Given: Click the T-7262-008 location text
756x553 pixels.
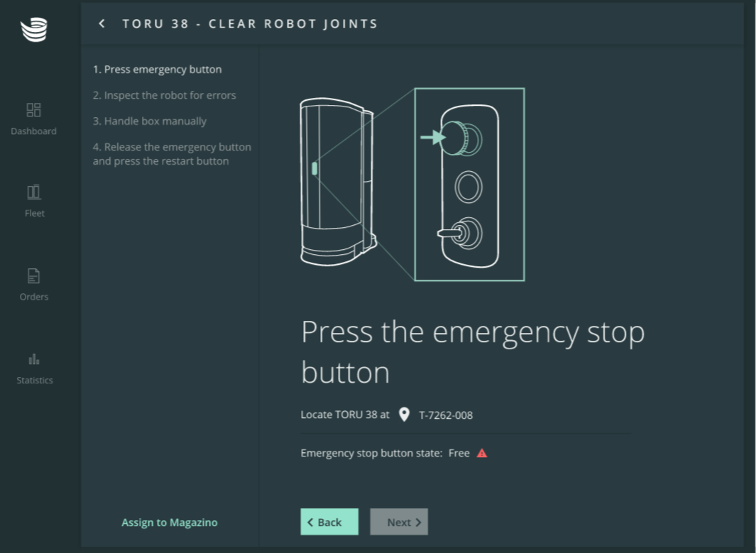Looking at the screenshot, I should (446, 415).
